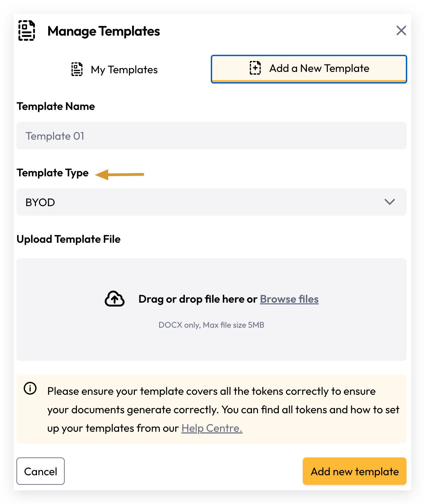The width and height of the screenshot is (425, 504).
Task: Click the file drag and drop area
Action: point(211,310)
